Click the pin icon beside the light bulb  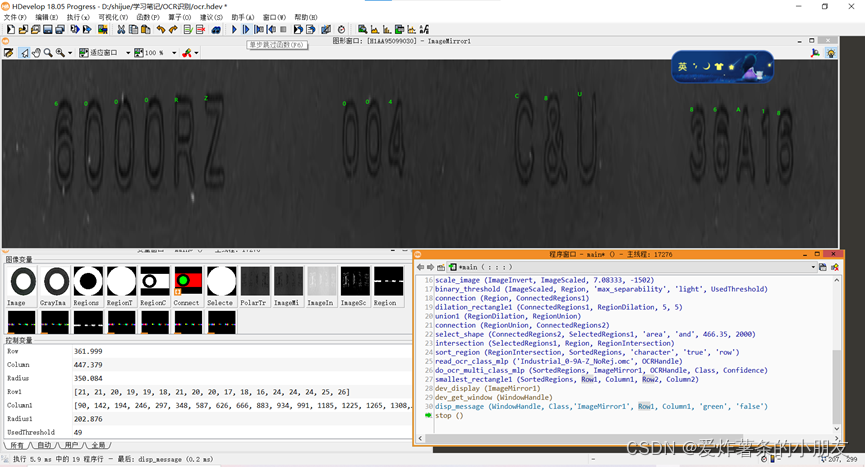coord(815,53)
